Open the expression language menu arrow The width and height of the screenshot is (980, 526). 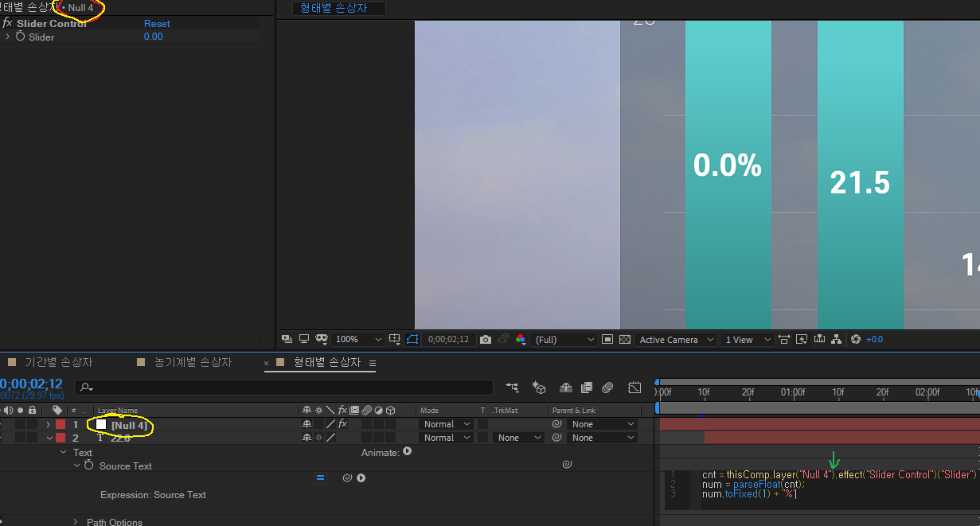pyautogui.click(x=361, y=478)
